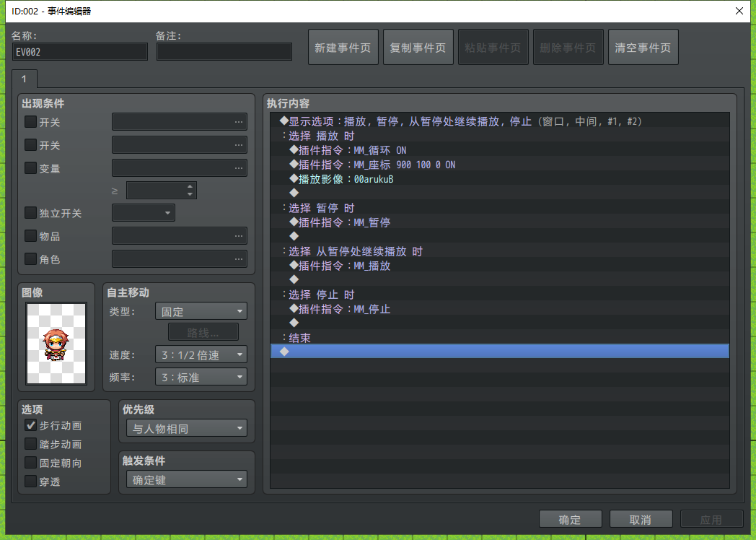Uncheck the 步行动画 option
The height and width of the screenshot is (540, 756).
point(30,425)
